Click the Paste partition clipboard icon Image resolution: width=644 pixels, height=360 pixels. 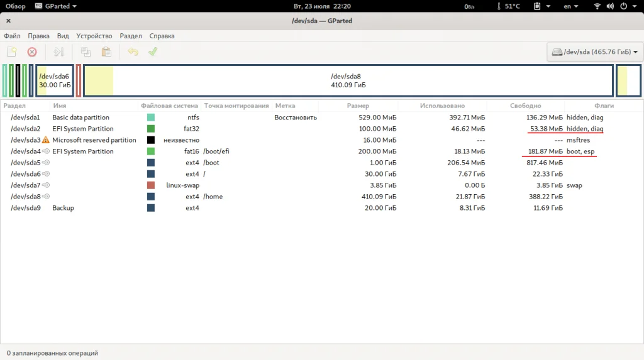click(106, 52)
